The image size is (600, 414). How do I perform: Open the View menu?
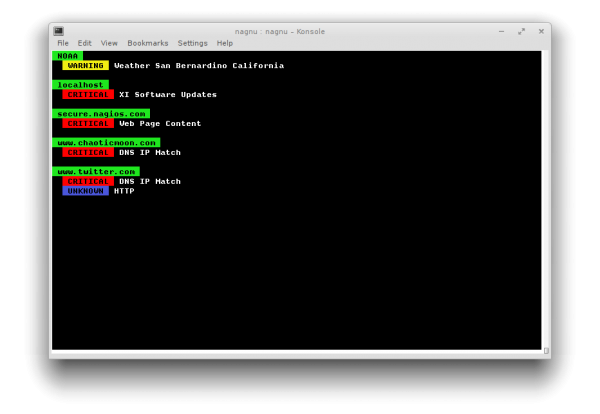pyautogui.click(x=109, y=43)
